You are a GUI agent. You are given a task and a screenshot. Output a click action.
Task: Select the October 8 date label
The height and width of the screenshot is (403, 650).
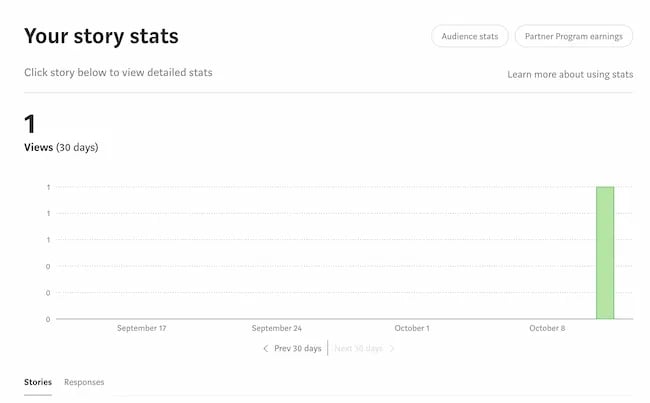[x=547, y=328]
